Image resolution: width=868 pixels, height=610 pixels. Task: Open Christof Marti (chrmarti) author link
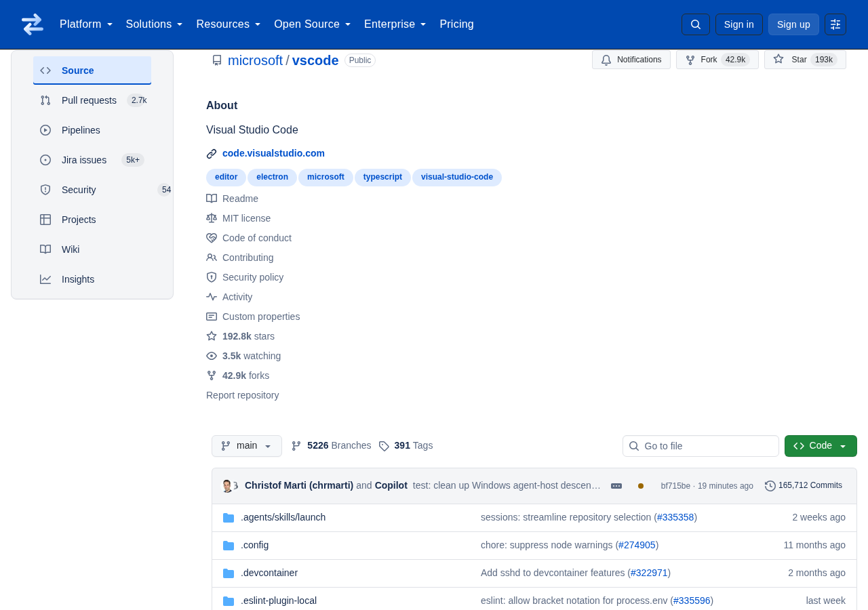click(x=299, y=485)
